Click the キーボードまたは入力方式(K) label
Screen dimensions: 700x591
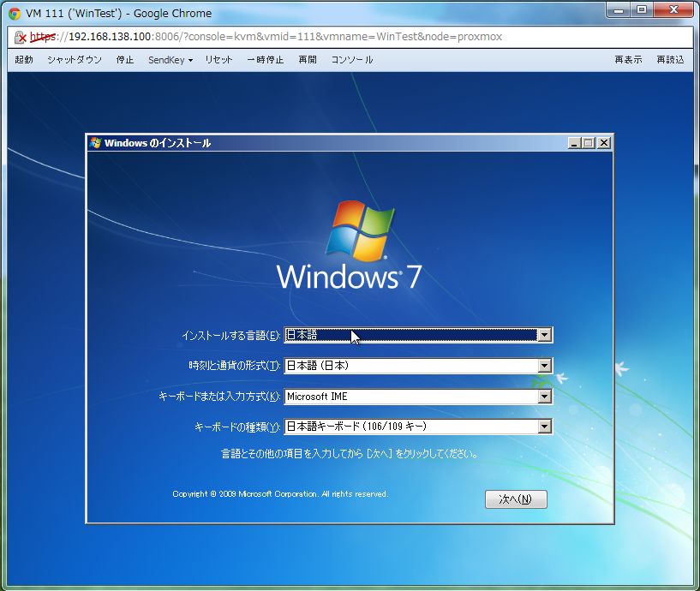(219, 397)
